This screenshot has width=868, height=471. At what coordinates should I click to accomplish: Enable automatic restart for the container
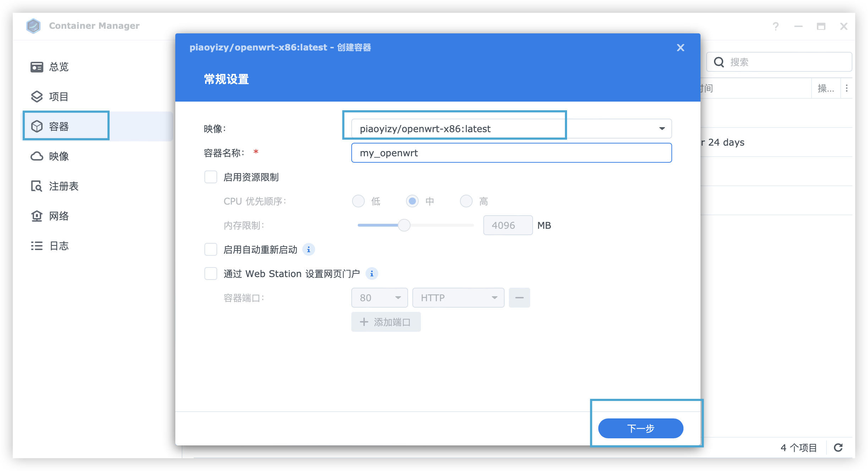pos(211,249)
